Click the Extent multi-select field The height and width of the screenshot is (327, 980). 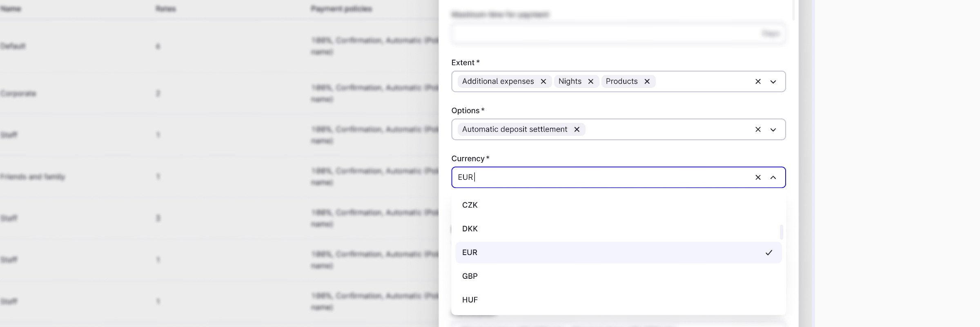click(702, 81)
